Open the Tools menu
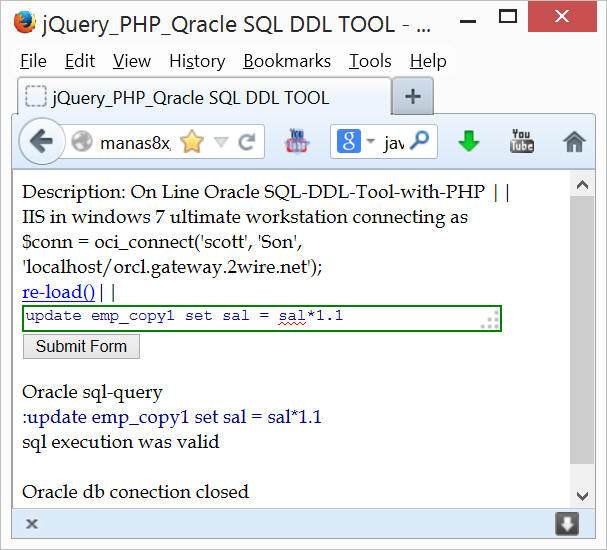Image resolution: width=607 pixels, height=550 pixels. (370, 61)
